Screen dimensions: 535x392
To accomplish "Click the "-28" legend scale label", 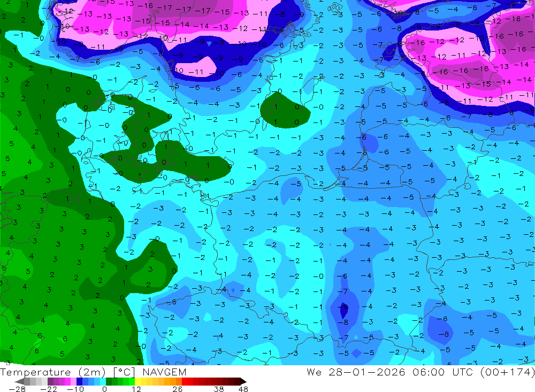I will click(x=17, y=389).
